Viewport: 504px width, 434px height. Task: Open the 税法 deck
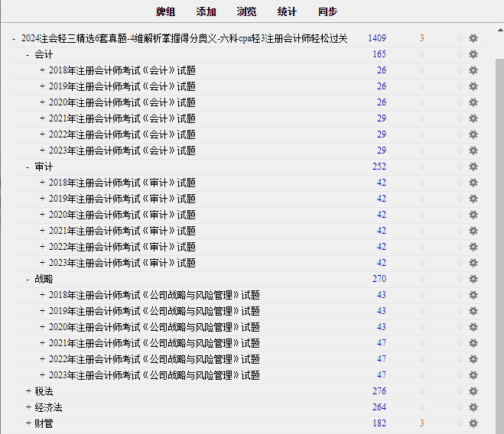click(x=44, y=392)
